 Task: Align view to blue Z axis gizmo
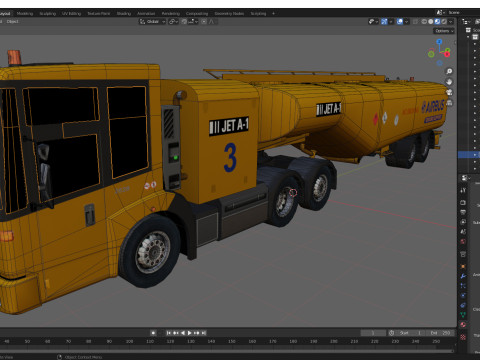point(439,42)
